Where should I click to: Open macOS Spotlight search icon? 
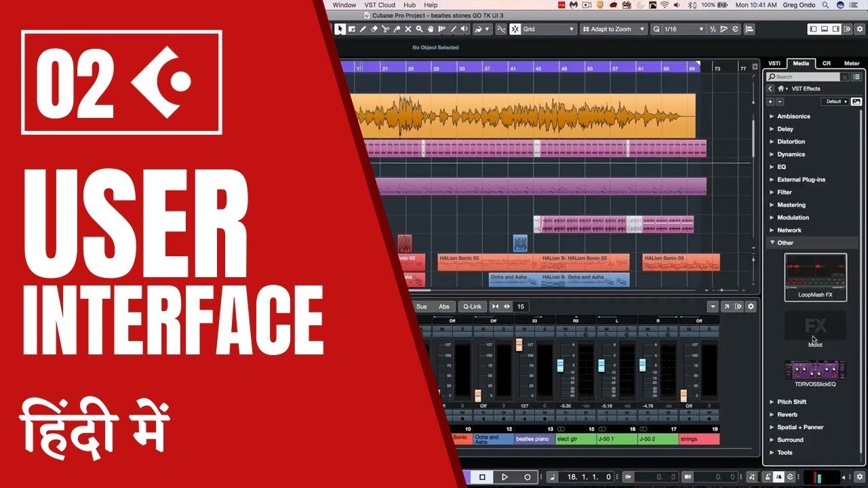pos(825,5)
